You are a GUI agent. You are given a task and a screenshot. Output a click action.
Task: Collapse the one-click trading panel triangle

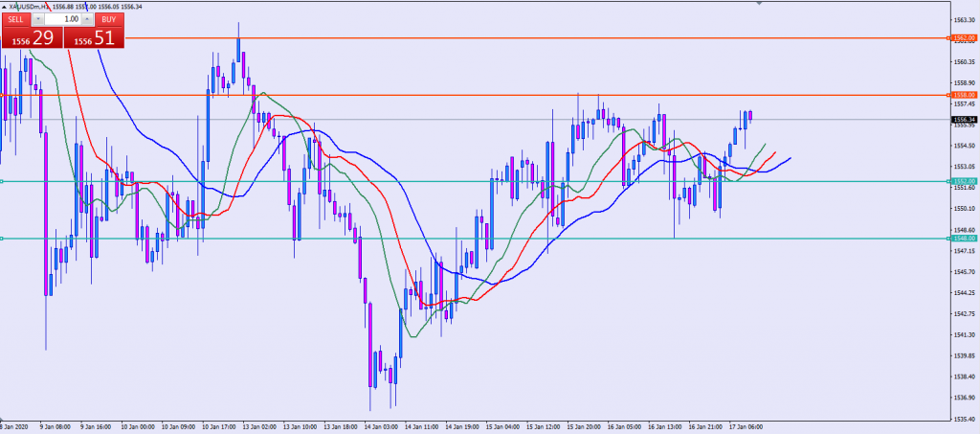click(x=6, y=6)
